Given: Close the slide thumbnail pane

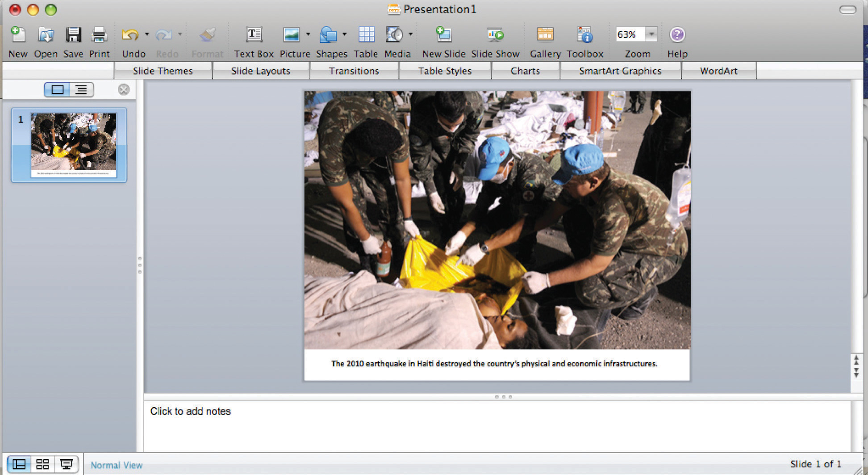Looking at the screenshot, I should pyautogui.click(x=124, y=90).
